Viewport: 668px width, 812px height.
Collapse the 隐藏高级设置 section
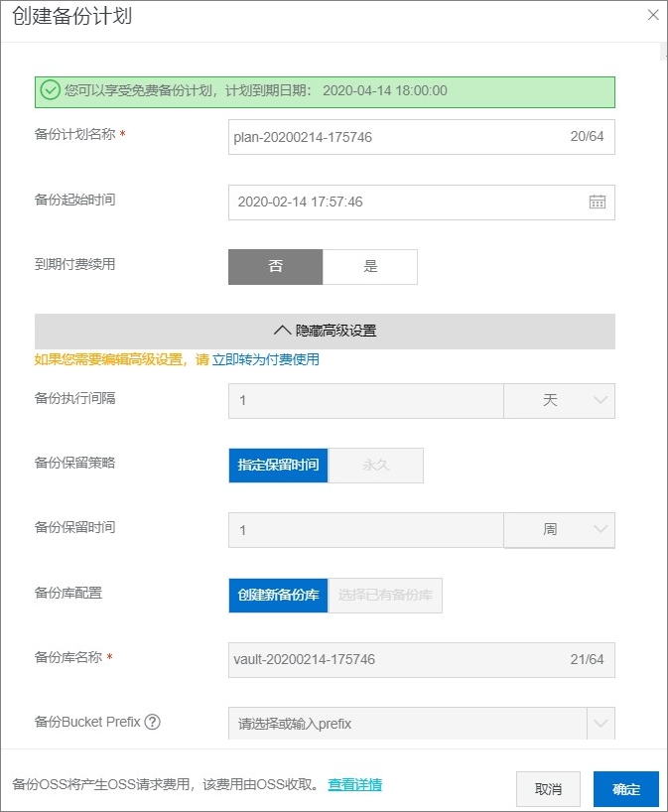tap(325, 331)
